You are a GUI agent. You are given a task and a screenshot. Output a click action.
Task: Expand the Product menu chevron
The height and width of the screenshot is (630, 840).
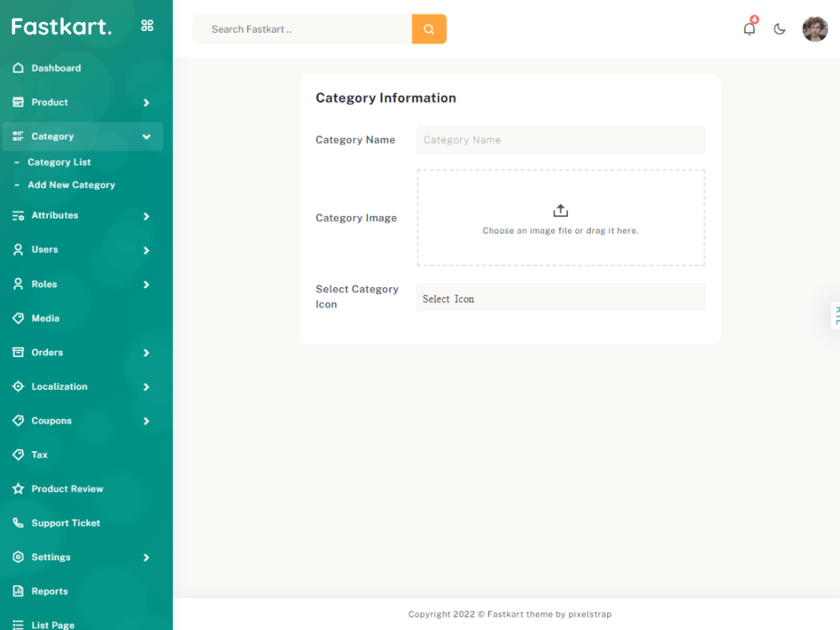pyautogui.click(x=146, y=102)
